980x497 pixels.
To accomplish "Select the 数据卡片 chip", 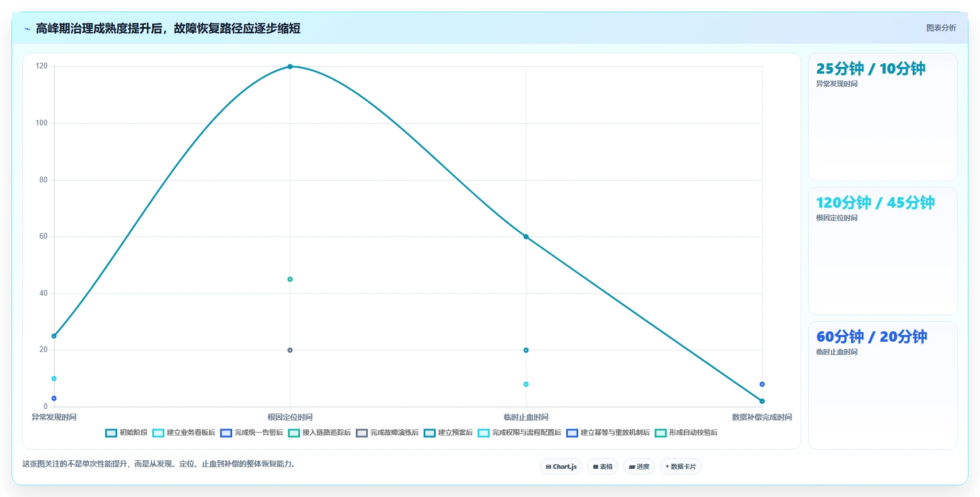I will pos(681,467).
